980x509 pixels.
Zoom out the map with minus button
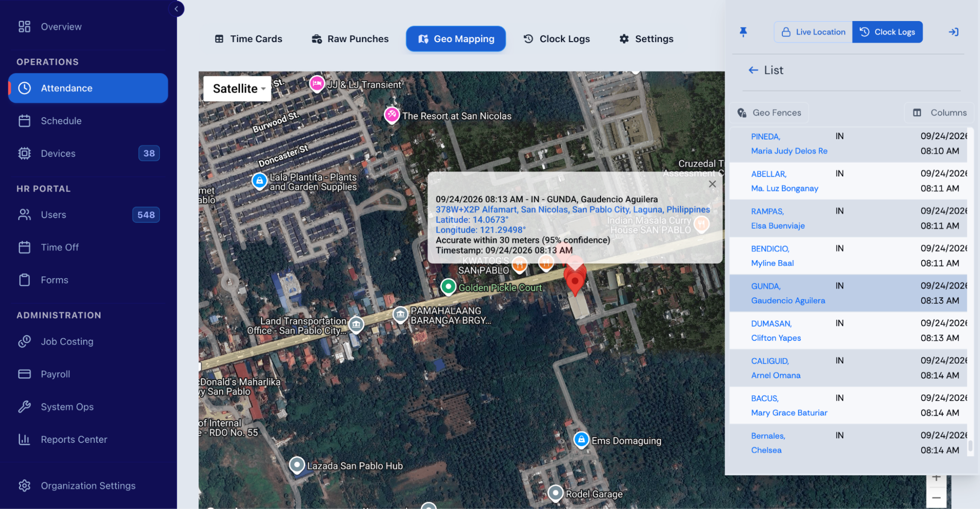pos(936,498)
